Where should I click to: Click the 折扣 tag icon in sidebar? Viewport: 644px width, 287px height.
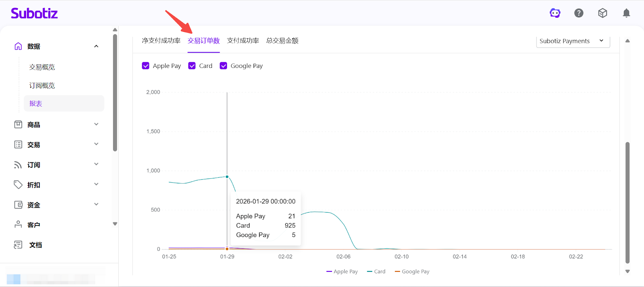[x=18, y=185]
